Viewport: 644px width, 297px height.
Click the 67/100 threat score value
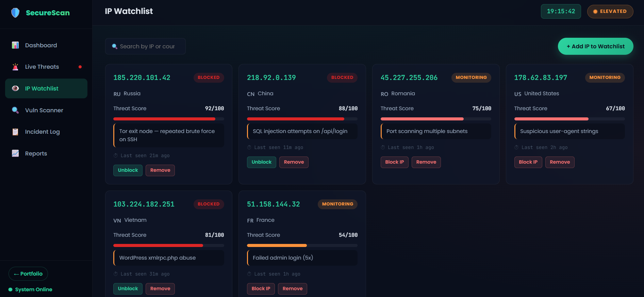[x=615, y=109]
